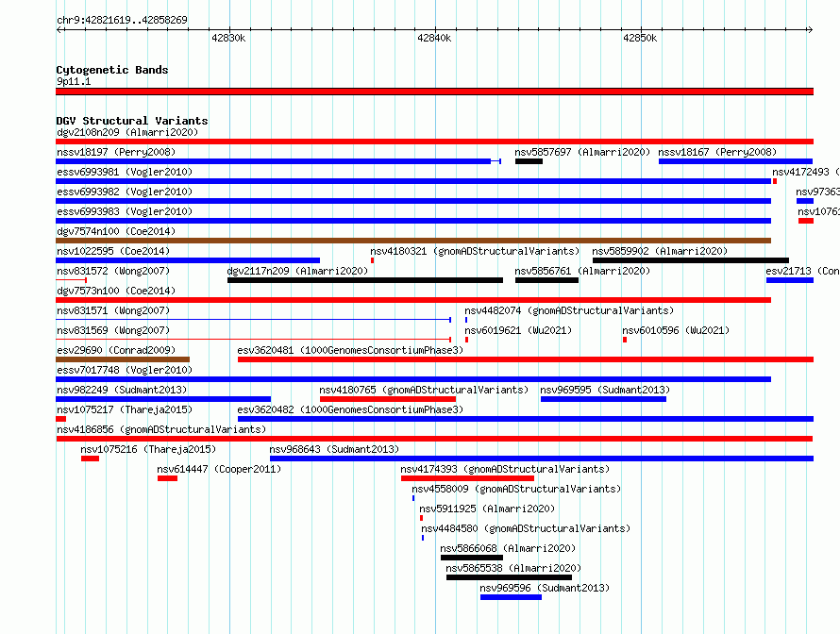Click the black dgv2117n209 variant bar
Screen dimensions: 840x634
(365, 280)
